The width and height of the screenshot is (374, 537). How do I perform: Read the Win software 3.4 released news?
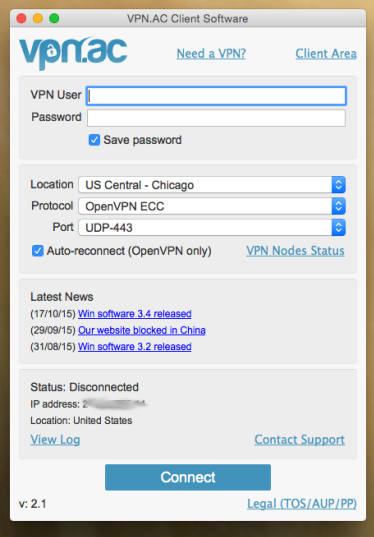(135, 314)
